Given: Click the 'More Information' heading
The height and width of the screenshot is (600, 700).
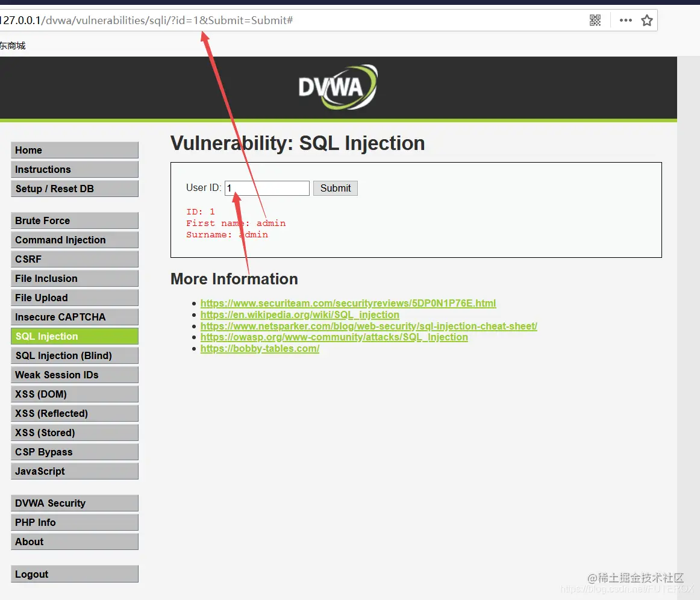Looking at the screenshot, I should tap(234, 279).
